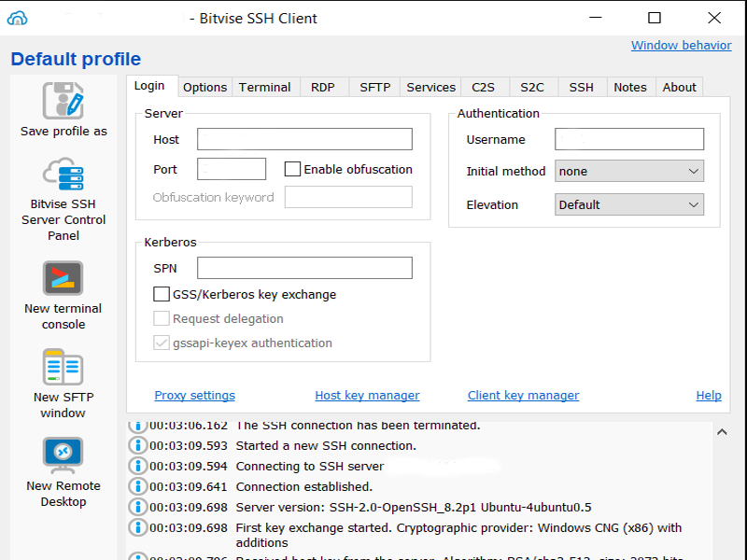Click the log panel scroll up arrow
This screenshot has height=560, width=747.
click(x=722, y=432)
